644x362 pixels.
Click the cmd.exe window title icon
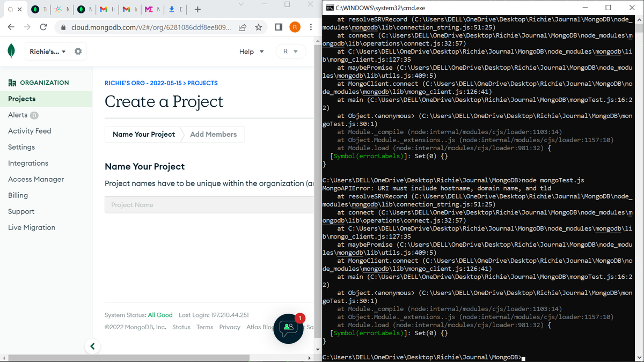(331, 8)
